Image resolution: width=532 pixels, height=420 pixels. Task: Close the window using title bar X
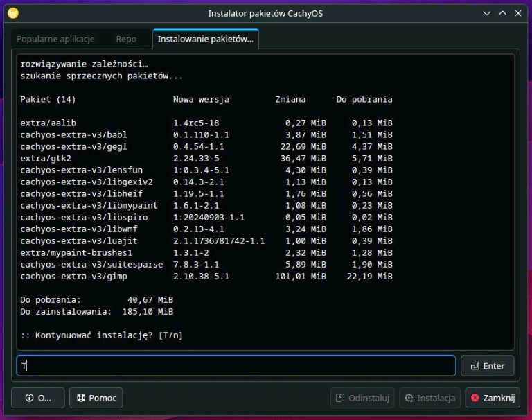pyautogui.click(x=519, y=13)
